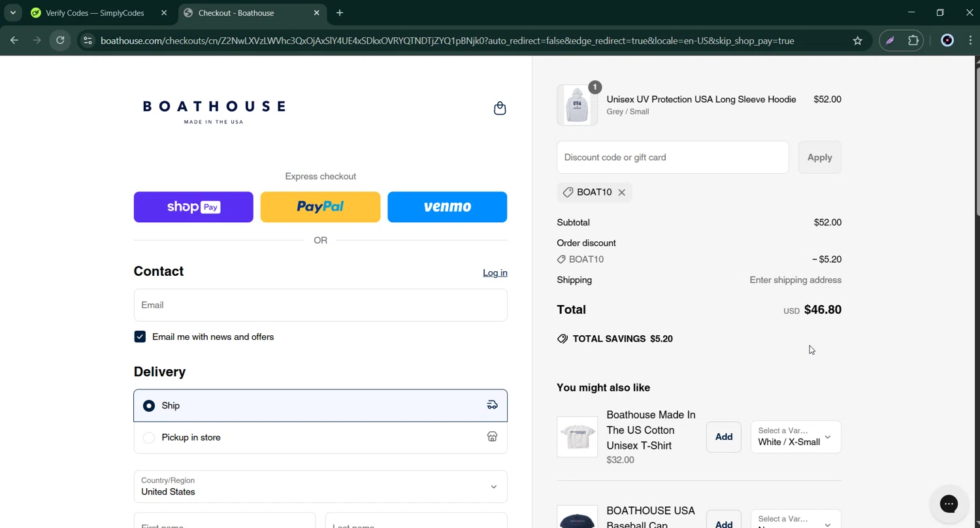Viewport: 980px width, 528px height.
Task: Open variant selector for Cotton Unisex T-Shirt
Action: click(796, 437)
